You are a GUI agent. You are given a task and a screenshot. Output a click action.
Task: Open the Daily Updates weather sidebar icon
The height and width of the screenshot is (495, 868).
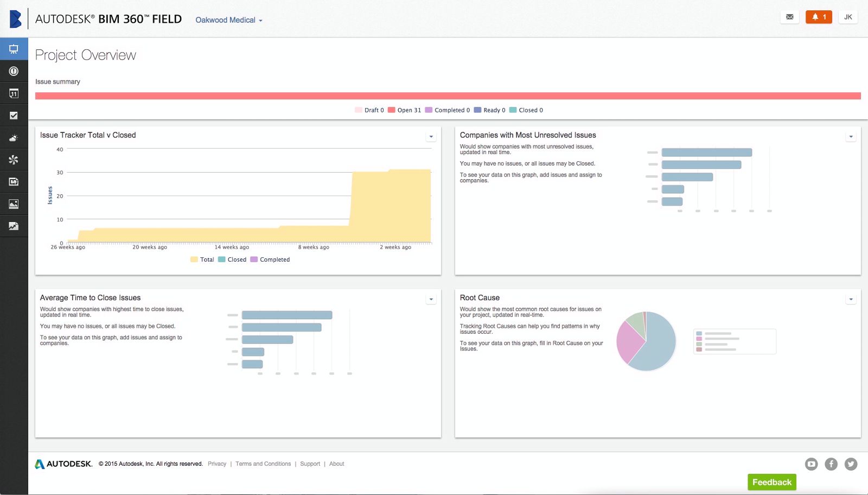[x=14, y=138]
